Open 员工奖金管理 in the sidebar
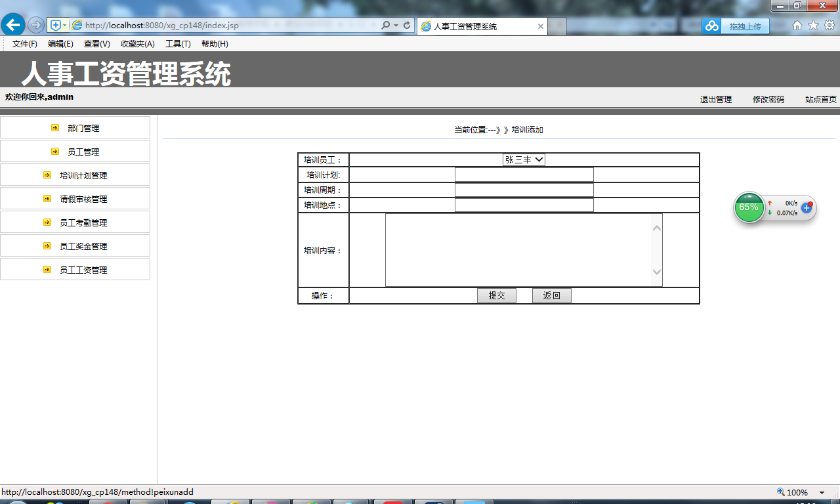This screenshot has width=840, height=504. pyautogui.click(x=83, y=246)
